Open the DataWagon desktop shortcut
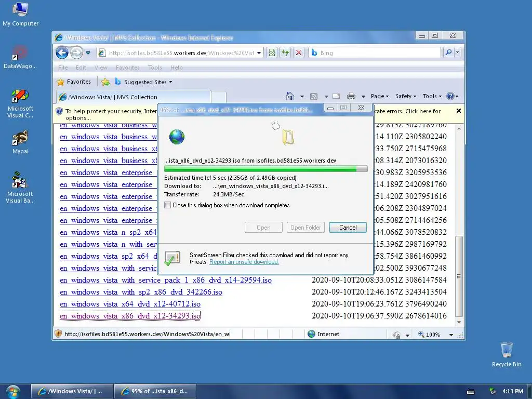Screen dimensions: 532x399 point(20,57)
